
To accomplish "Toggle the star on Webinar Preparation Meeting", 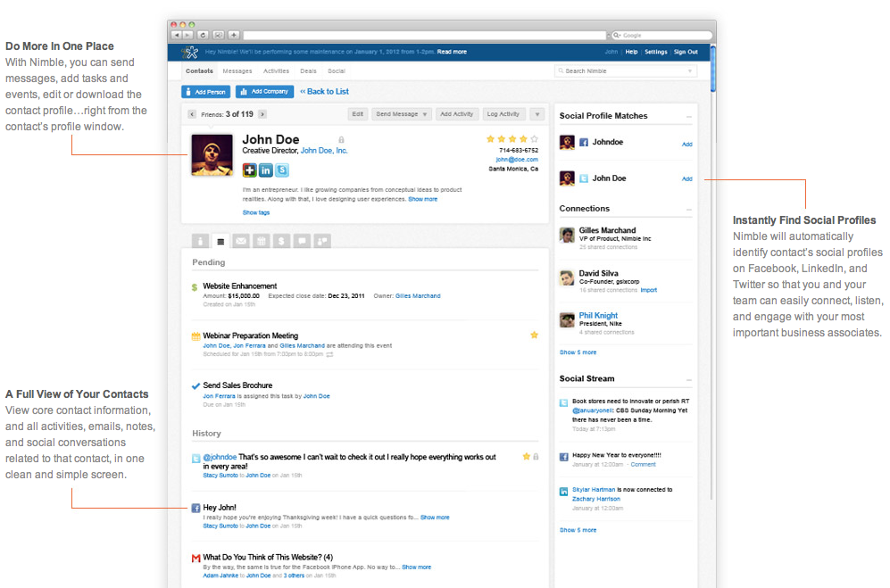I will click(x=534, y=335).
